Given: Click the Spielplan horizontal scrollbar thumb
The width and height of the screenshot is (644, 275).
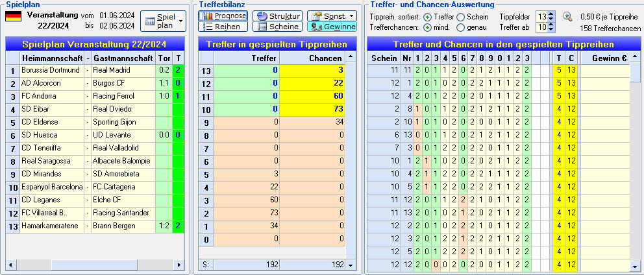Looking at the screenshot, I should point(95,265).
